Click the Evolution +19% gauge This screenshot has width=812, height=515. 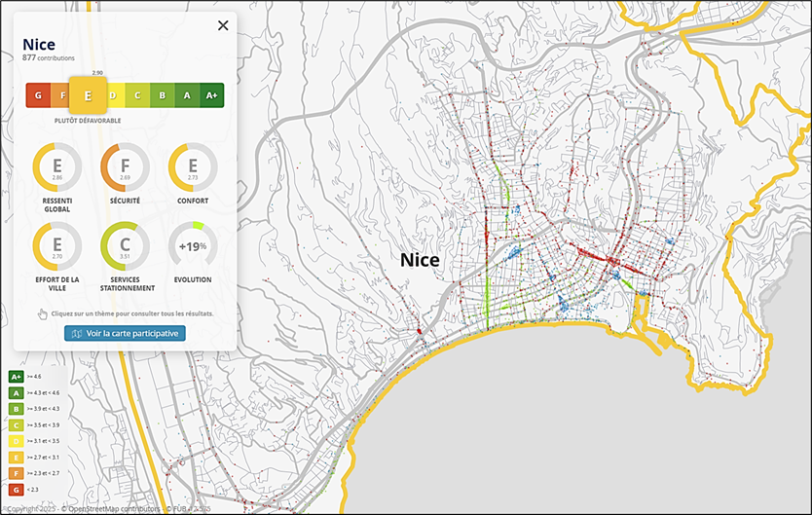[193, 246]
